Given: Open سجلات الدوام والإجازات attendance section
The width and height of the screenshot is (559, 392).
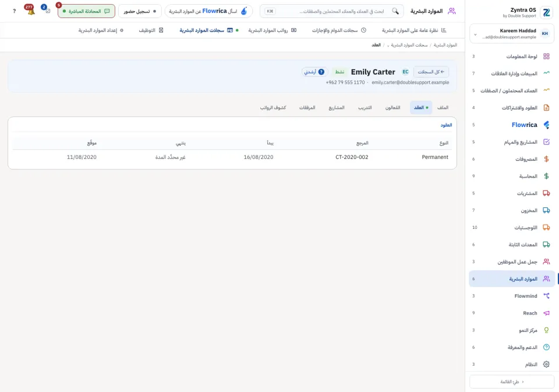Looking at the screenshot, I should click(339, 30).
